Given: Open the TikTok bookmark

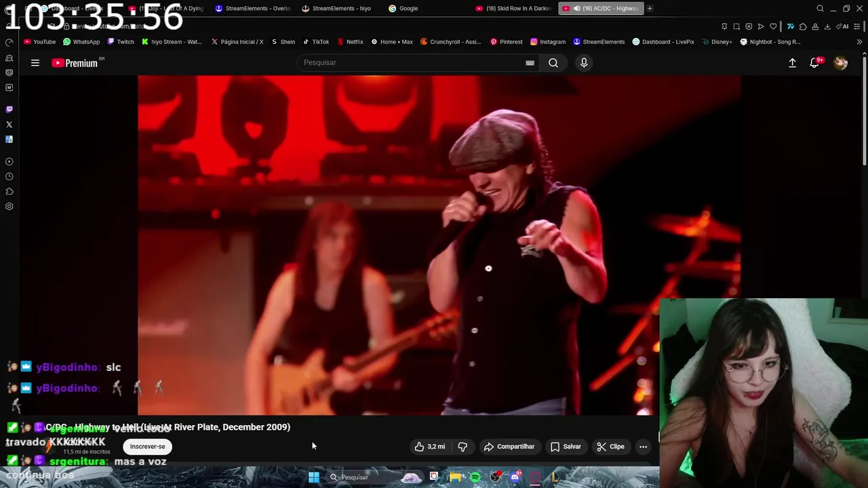Looking at the screenshot, I should [x=316, y=41].
